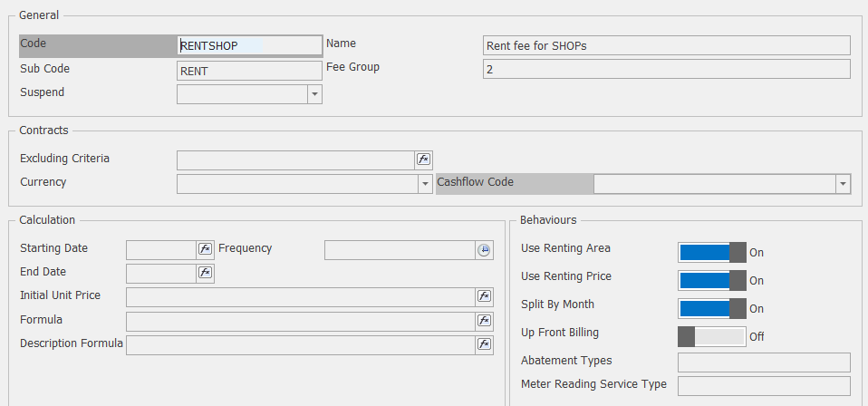Open formula editor for Excluding Criteria
The image size is (868, 406).
pos(423,159)
